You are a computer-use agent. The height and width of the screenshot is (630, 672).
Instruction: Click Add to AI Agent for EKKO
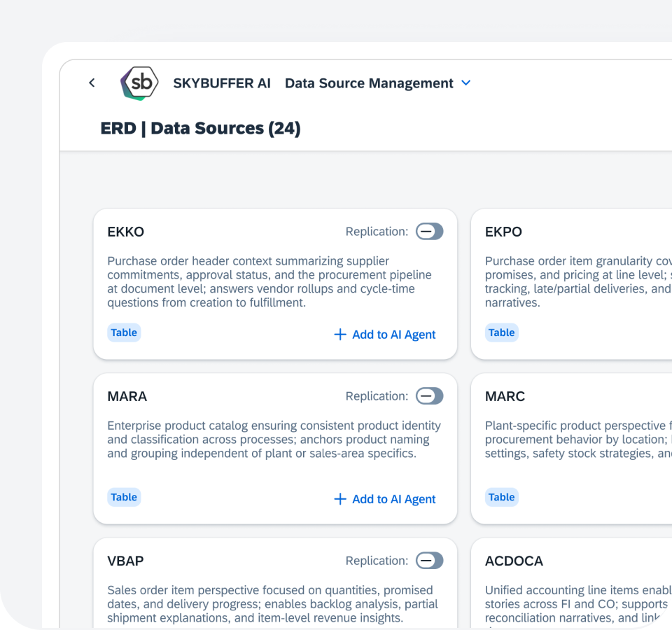pyautogui.click(x=393, y=335)
